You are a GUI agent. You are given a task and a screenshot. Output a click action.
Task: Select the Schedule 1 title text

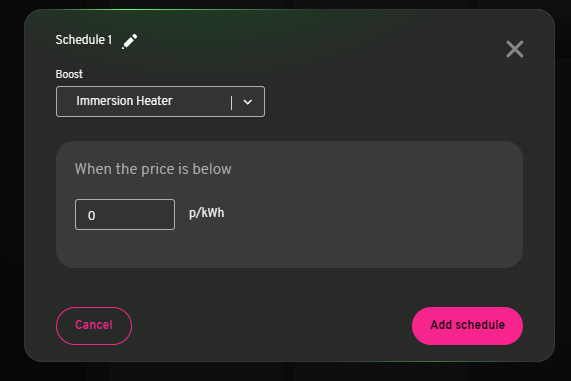[x=84, y=40]
